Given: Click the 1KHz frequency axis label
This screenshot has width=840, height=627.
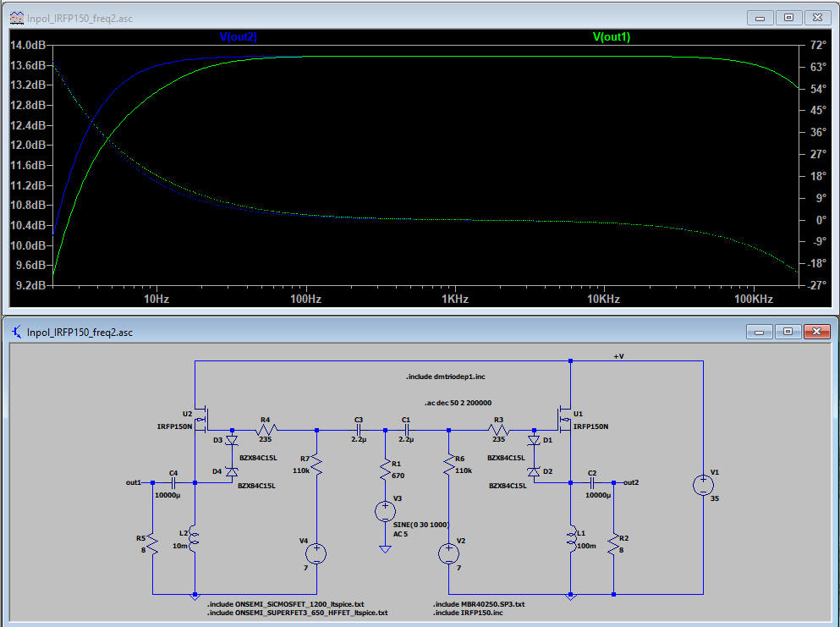Looking at the screenshot, I should pyautogui.click(x=455, y=299).
